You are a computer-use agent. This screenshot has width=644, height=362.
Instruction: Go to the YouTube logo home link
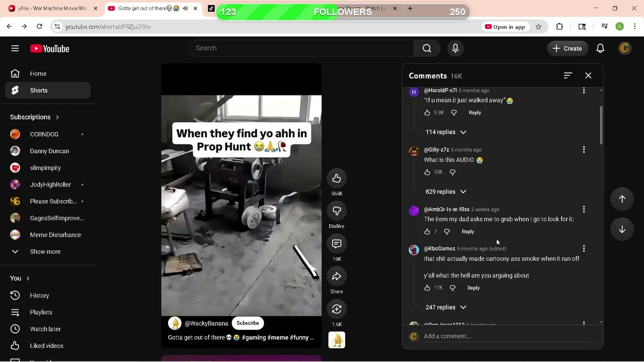point(49,49)
